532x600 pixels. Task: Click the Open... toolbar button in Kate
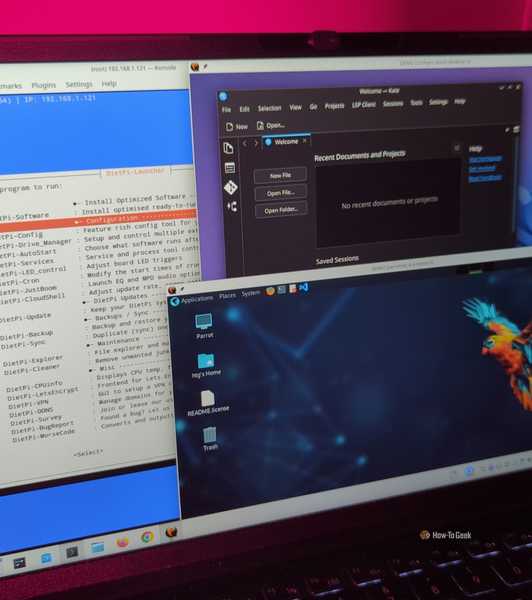click(x=271, y=126)
